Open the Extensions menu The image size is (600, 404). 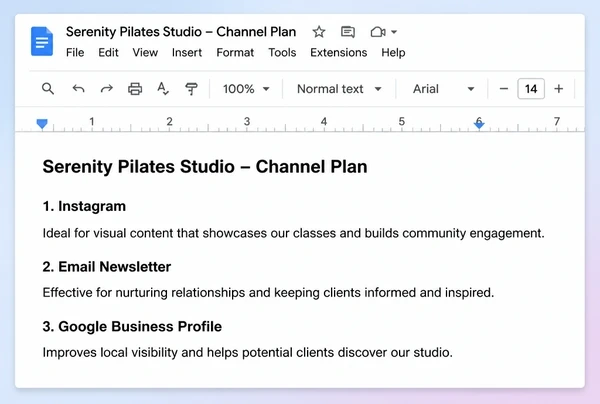(x=339, y=52)
